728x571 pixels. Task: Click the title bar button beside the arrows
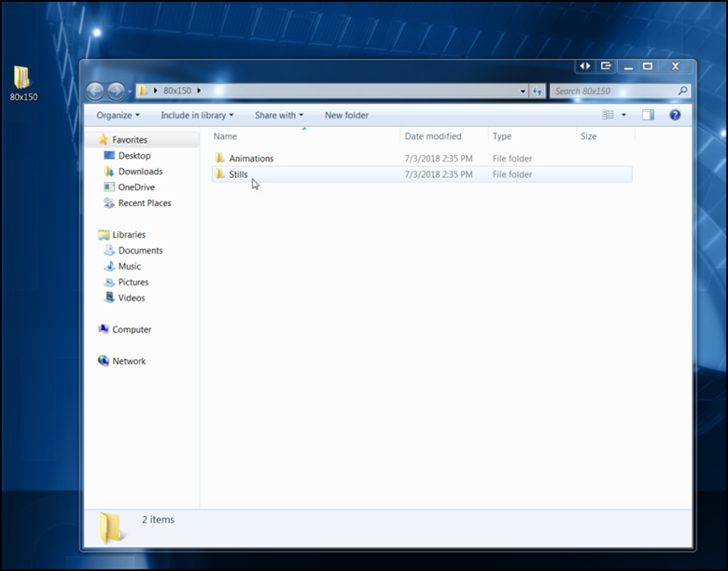coord(606,66)
